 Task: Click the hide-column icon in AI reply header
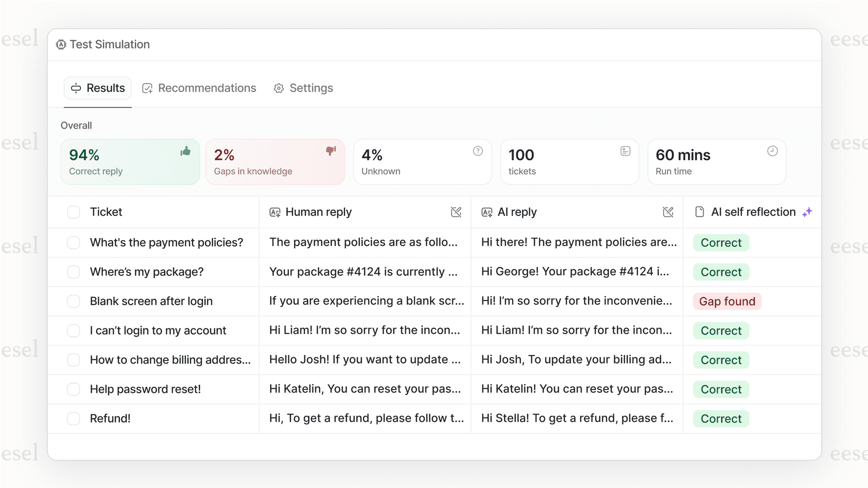(668, 212)
